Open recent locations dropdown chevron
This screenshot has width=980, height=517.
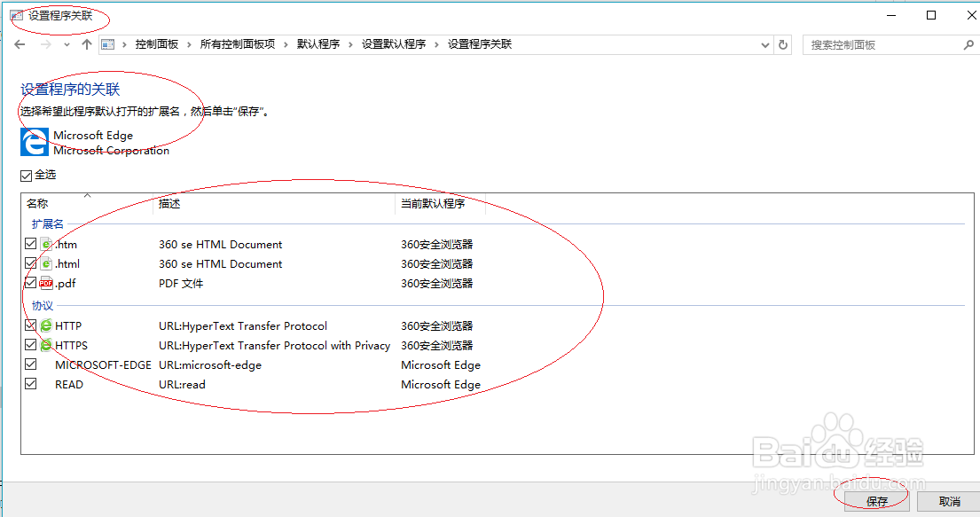(67, 45)
